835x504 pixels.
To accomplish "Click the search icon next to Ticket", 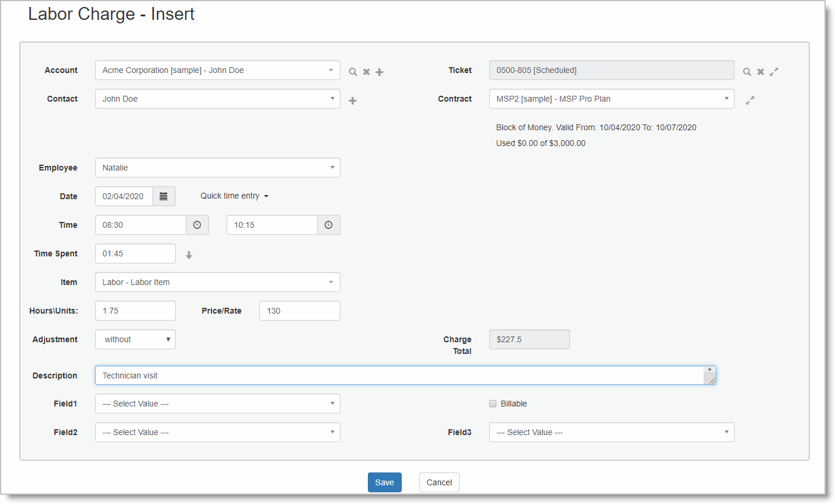I will (x=747, y=72).
